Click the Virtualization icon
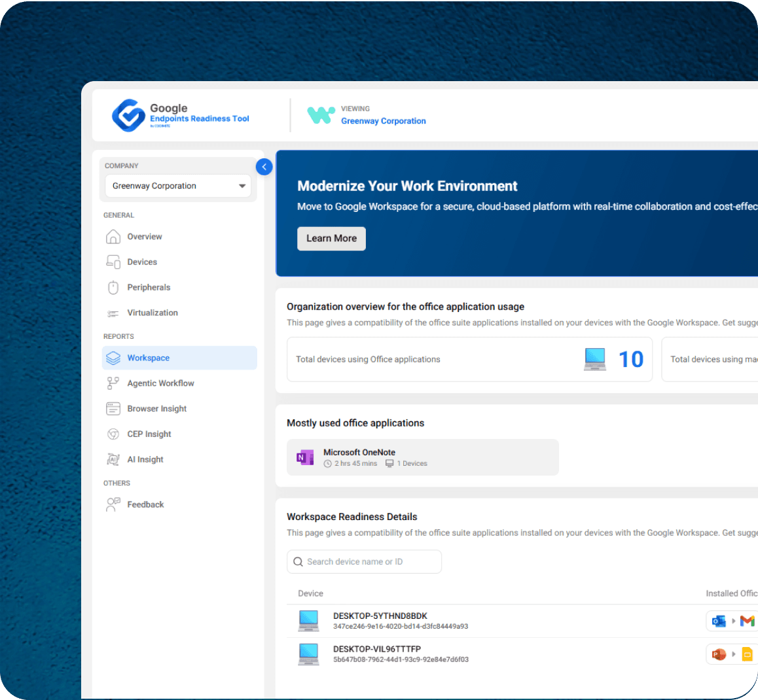 [113, 313]
